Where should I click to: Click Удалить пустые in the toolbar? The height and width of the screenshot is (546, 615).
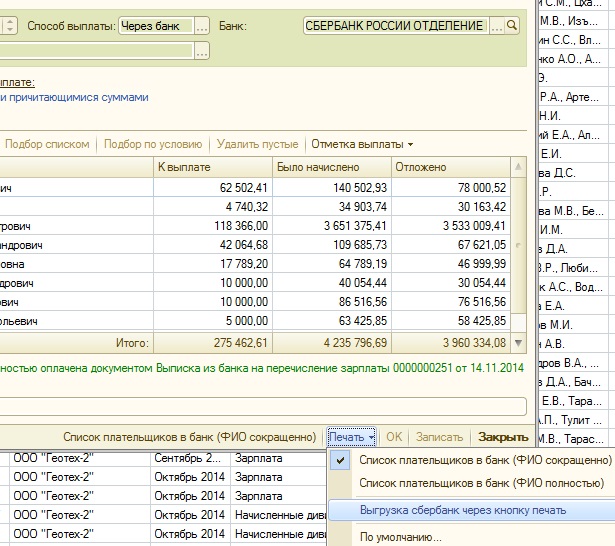(257, 144)
